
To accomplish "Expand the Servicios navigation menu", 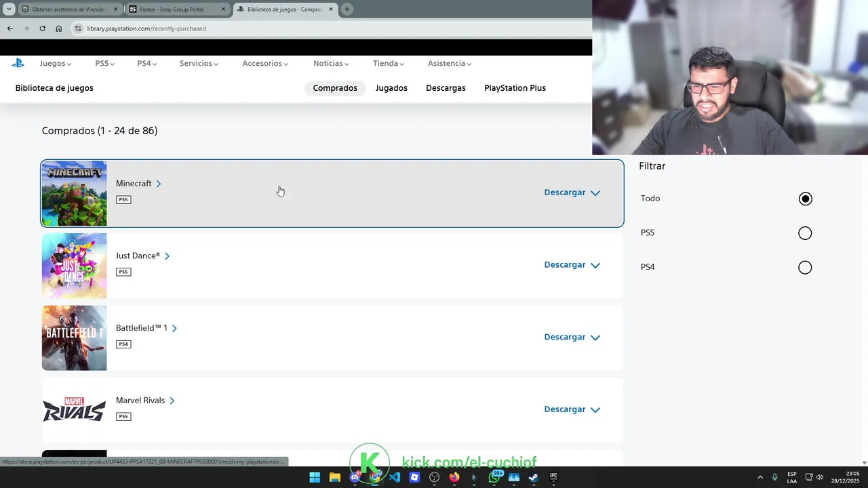I will click(x=199, y=63).
